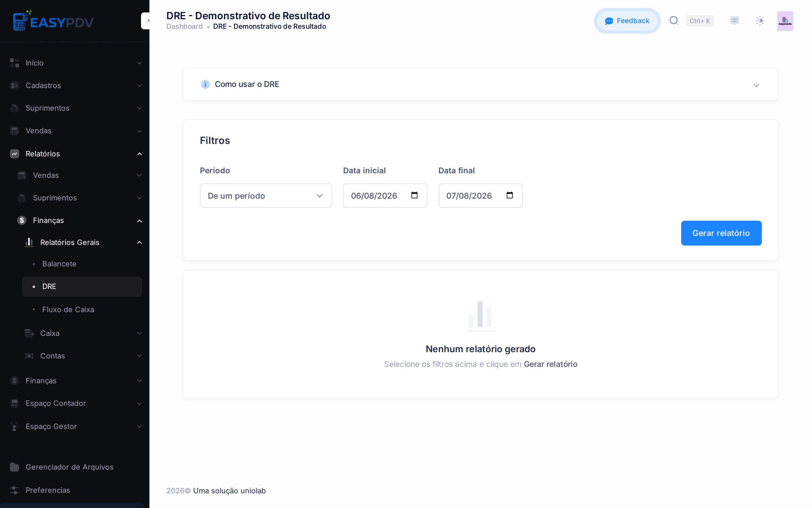Screen dimensions: 812x508
Task: Click the Espaço Gestor icon
Action: 14,426
